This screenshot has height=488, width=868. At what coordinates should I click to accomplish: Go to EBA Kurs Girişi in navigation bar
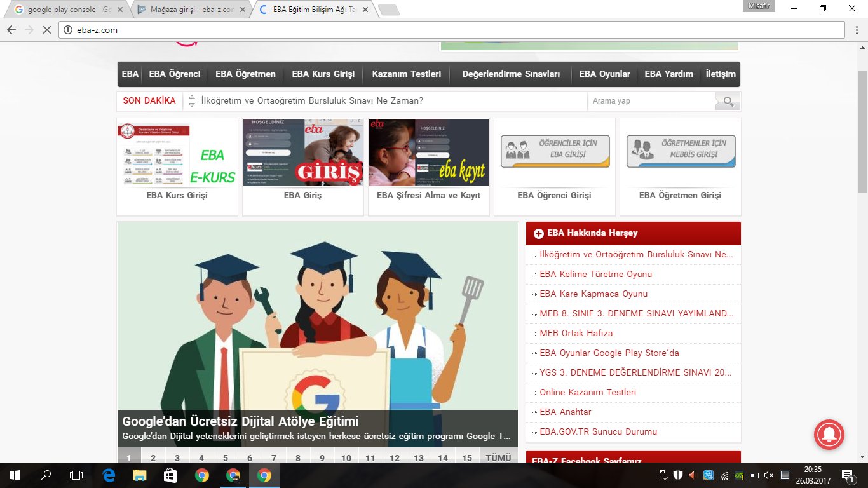click(323, 74)
